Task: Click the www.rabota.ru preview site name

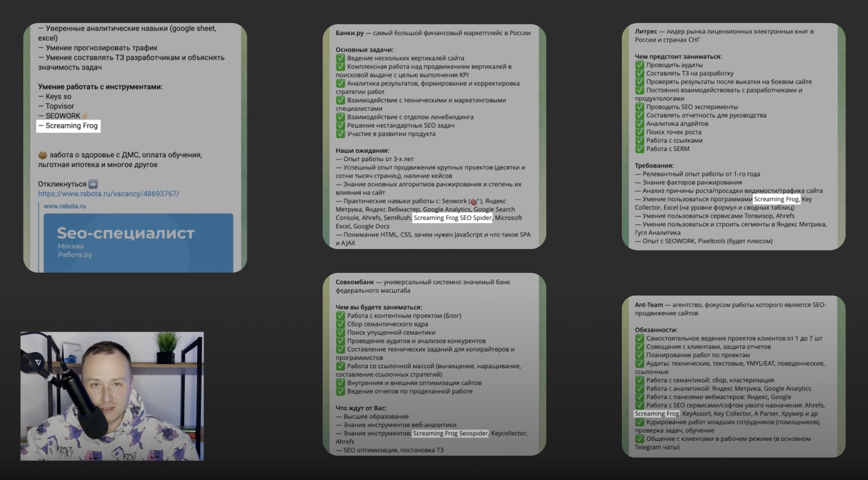Action: pos(65,206)
